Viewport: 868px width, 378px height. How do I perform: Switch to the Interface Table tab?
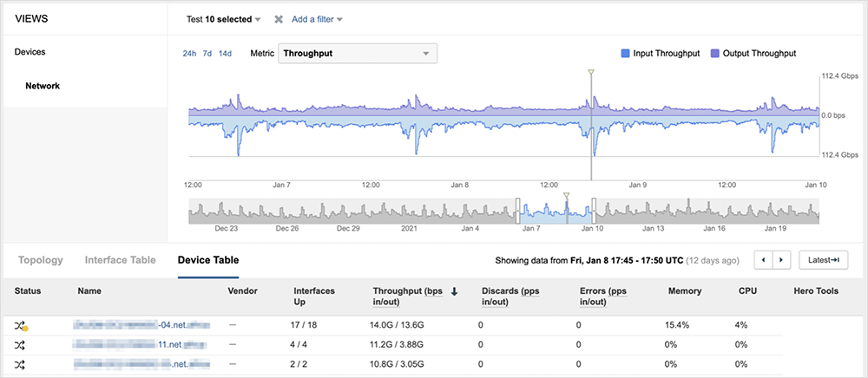pyautogui.click(x=120, y=259)
